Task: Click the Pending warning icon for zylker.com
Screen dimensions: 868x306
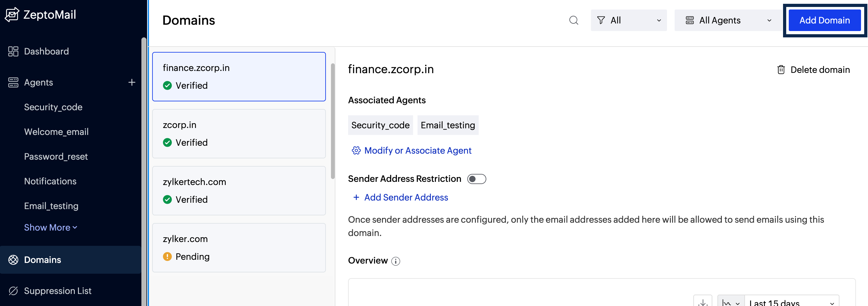Action: point(167,257)
